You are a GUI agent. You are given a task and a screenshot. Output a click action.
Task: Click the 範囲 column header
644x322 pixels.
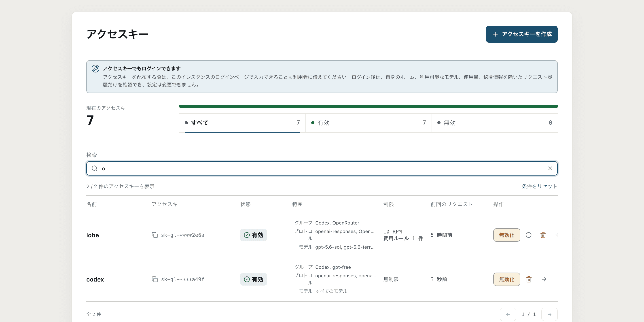[x=297, y=204]
